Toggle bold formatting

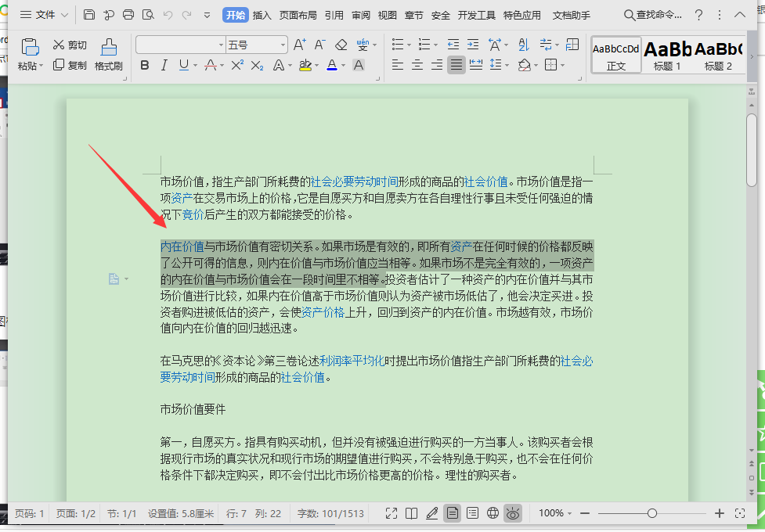144,65
